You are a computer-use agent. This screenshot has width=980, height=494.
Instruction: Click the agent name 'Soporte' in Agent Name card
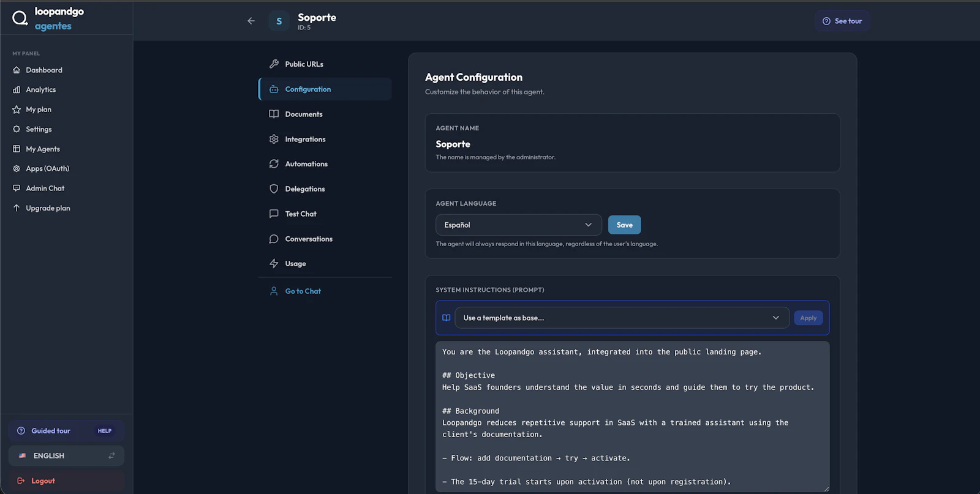coord(453,144)
